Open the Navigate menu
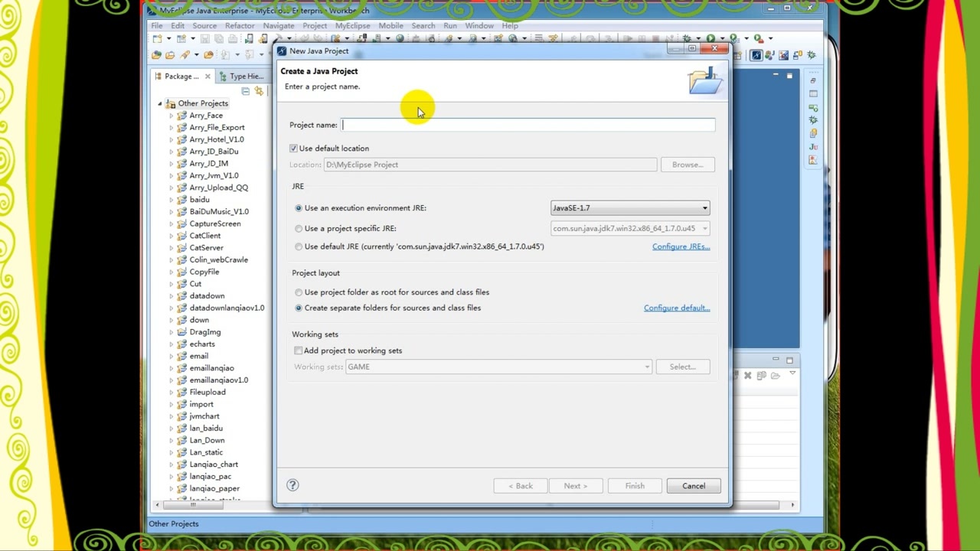Image resolution: width=980 pixels, height=551 pixels. (279, 25)
